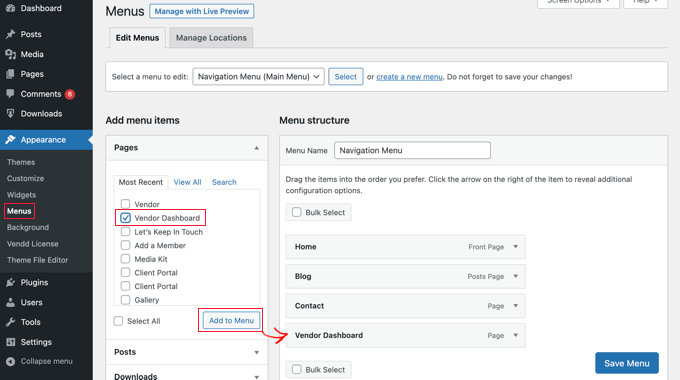Follow the create a new menu link
Image resolution: width=680 pixels, height=380 pixels.
[409, 77]
